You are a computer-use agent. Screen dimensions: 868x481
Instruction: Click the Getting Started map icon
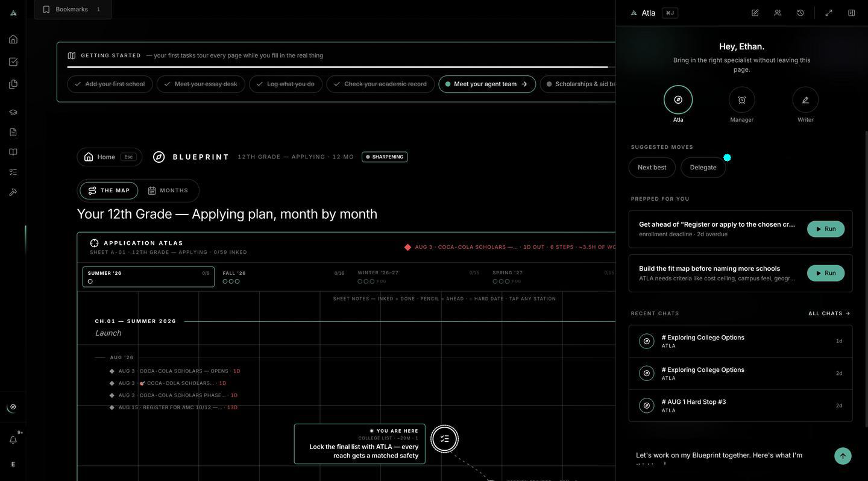point(72,55)
